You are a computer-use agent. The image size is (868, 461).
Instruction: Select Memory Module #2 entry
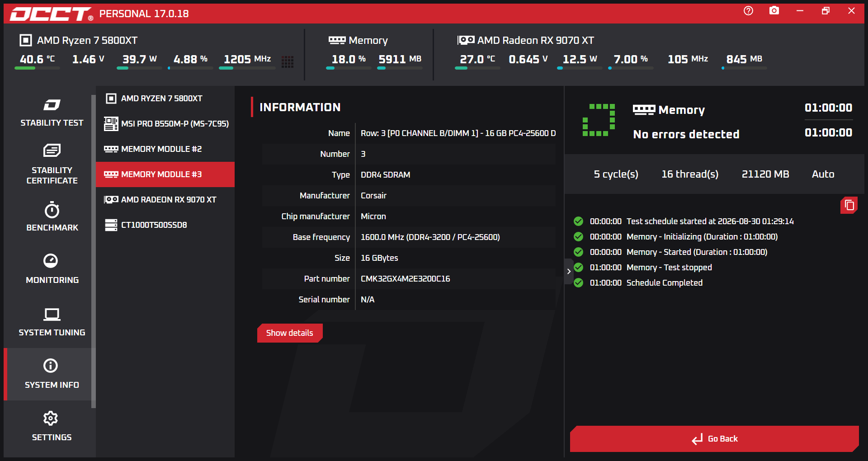click(165, 149)
